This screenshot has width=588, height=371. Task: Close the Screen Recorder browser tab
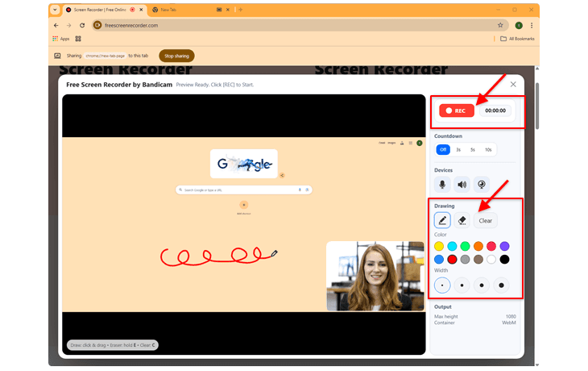point(141,10)
